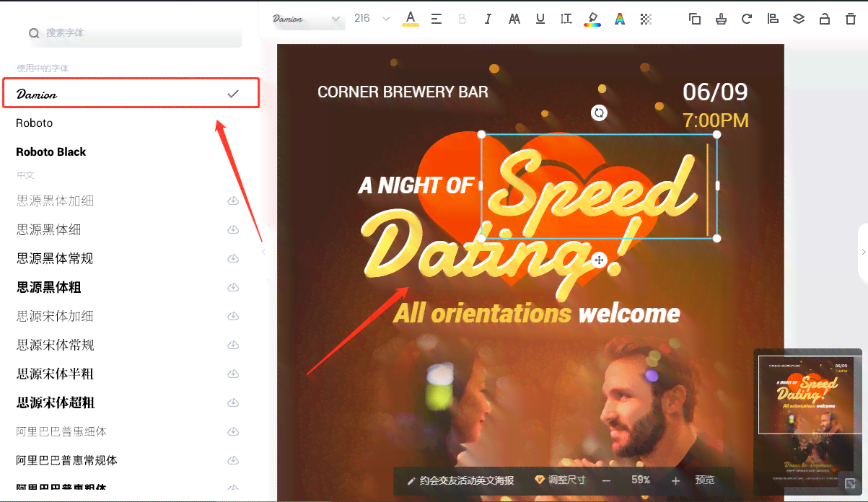Select the 7:00PM time text
Image resolution: width=868 pixels, height=502 pixels.
716,120
